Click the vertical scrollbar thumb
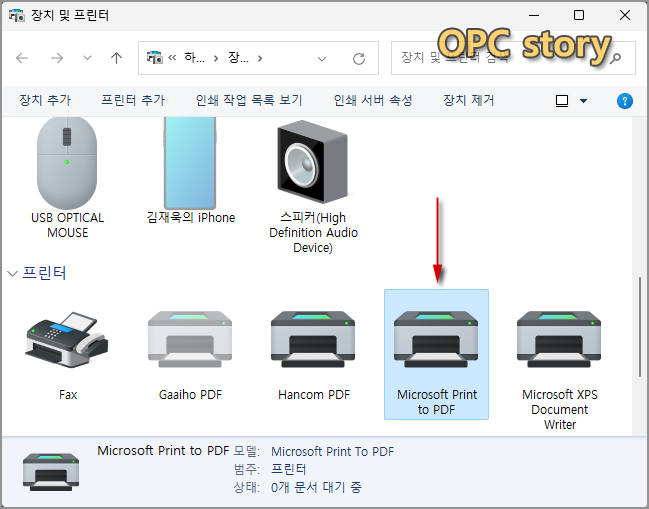 click(640, 327)
